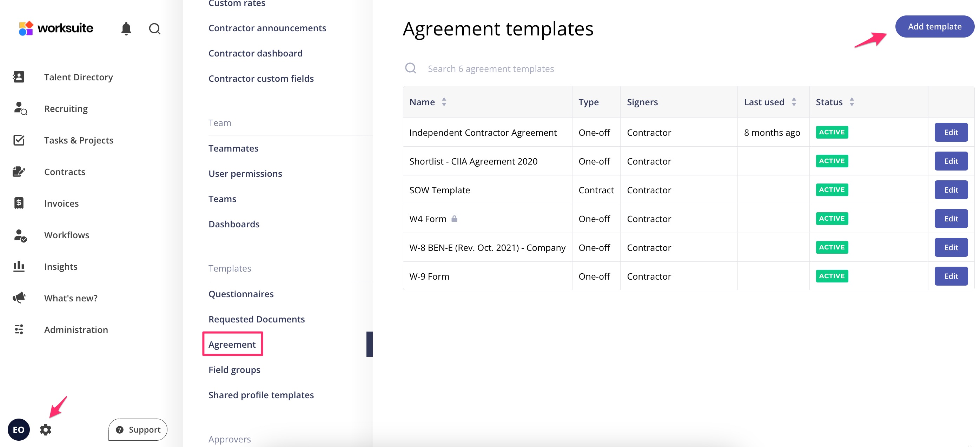Screen dimensions: 980x447
Task: Click the Insights bar chart icon
Action: (x=19, y=266)
